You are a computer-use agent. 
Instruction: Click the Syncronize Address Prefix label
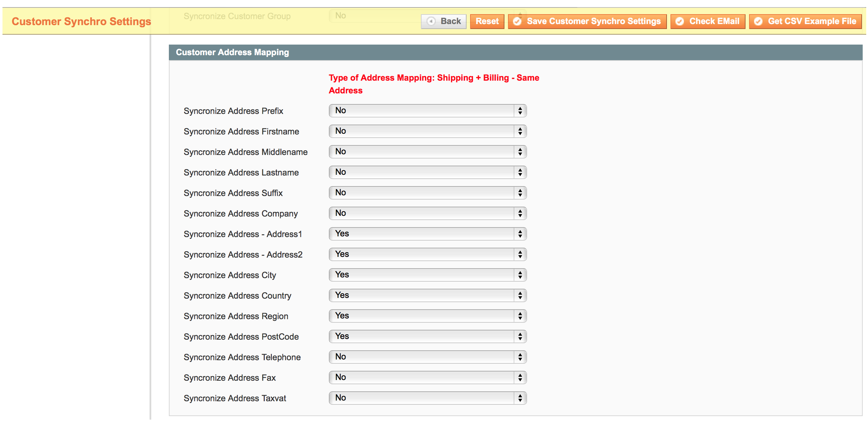tap(233, 111)
